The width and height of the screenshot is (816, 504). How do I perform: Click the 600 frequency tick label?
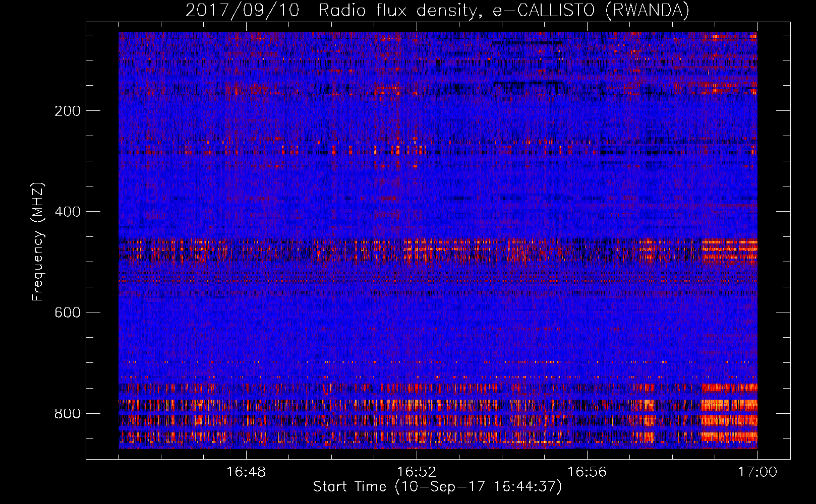coord(68,312)
